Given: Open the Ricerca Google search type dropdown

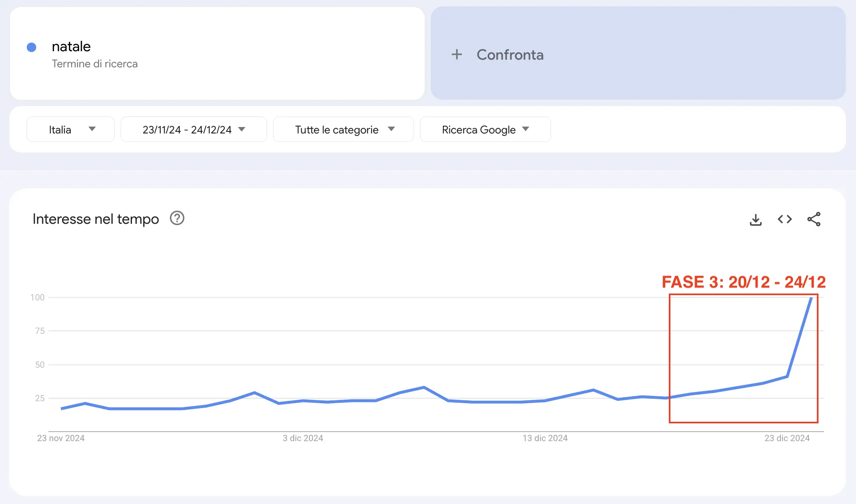Looking at the screenshot, I should click(x=485, y=129).
